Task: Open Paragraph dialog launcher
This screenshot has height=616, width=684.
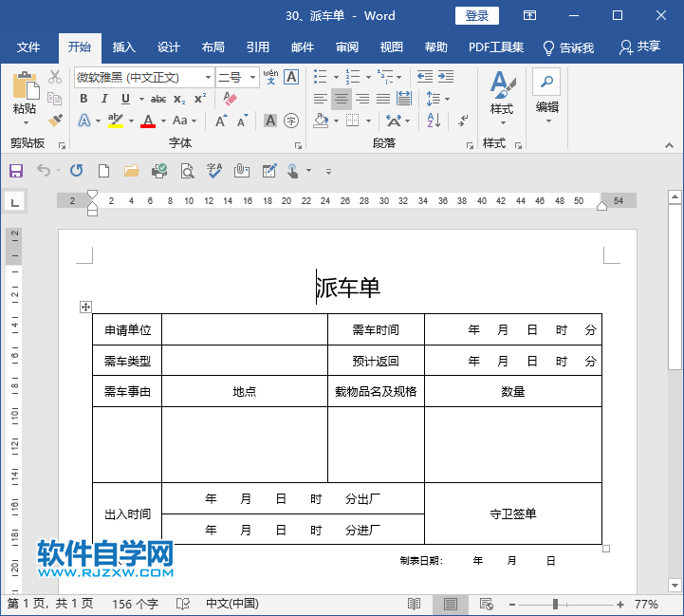Action: pos(470,145)
